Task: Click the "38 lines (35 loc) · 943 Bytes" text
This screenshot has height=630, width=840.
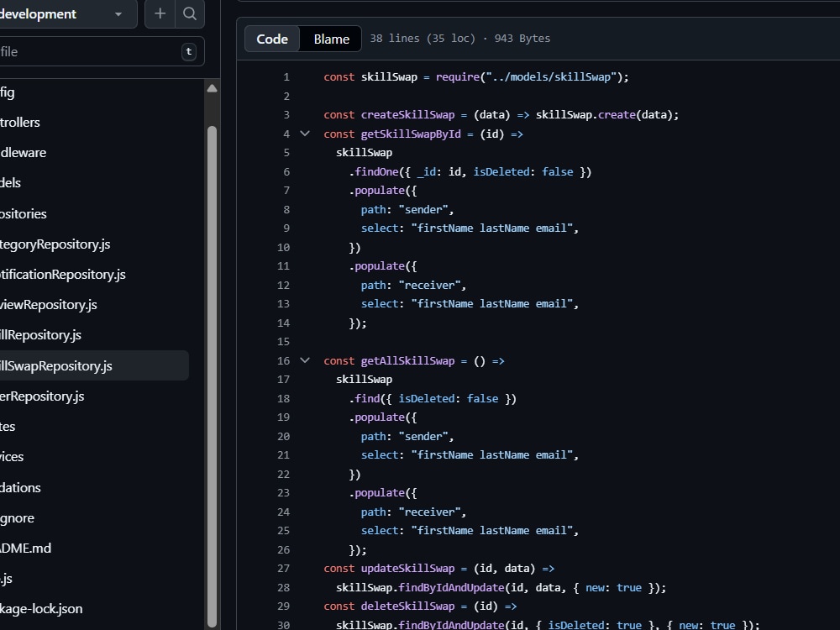Action: click(x=460, y=39)
